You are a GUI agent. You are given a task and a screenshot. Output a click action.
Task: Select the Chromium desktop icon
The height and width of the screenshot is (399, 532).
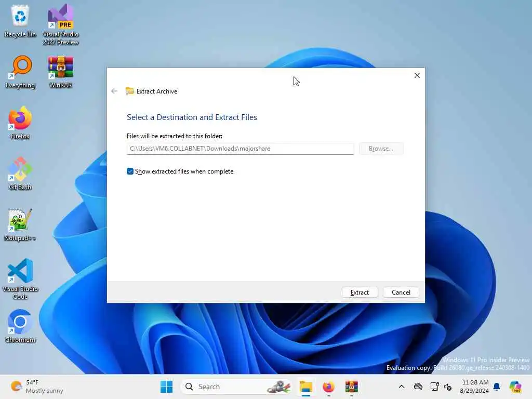click(20, 326)
